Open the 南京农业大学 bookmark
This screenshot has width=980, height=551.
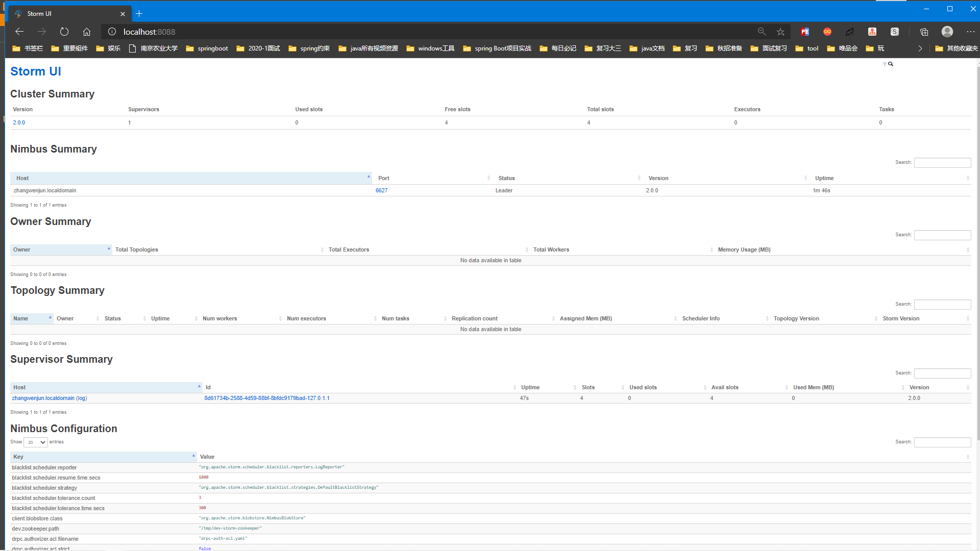[153, 48]
